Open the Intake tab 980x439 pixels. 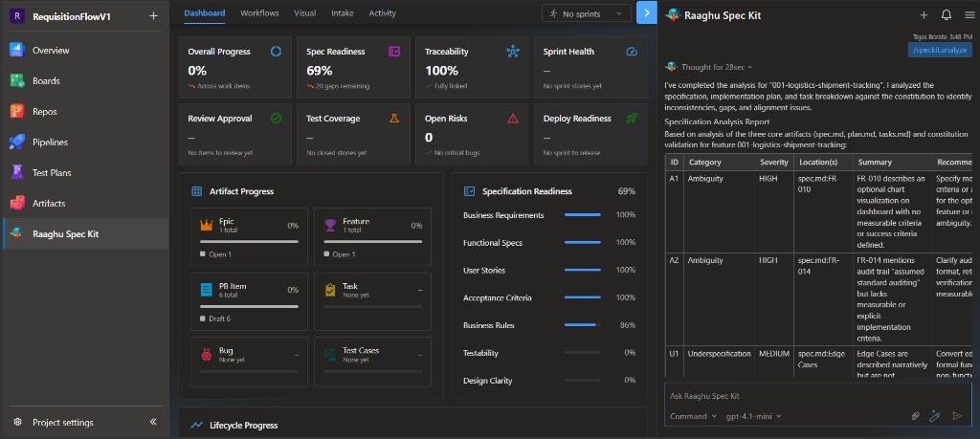coord(343,13)
